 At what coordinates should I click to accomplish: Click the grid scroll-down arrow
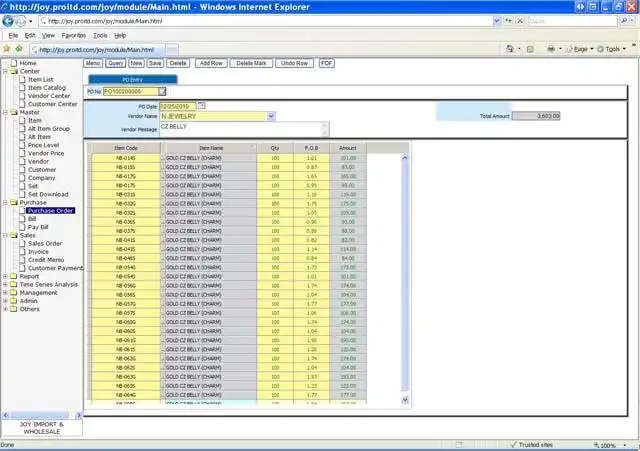[405, 400]
